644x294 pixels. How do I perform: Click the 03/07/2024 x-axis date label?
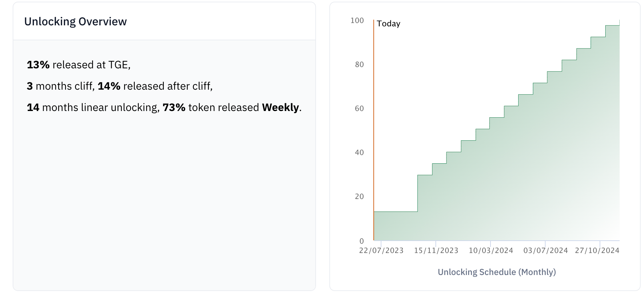click(546, 251)
